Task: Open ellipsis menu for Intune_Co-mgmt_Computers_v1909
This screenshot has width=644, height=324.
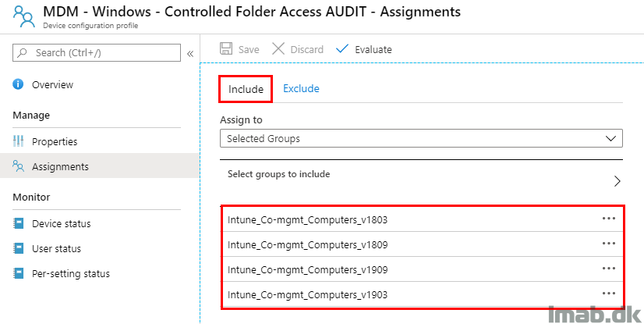Action: pos(609,269)
